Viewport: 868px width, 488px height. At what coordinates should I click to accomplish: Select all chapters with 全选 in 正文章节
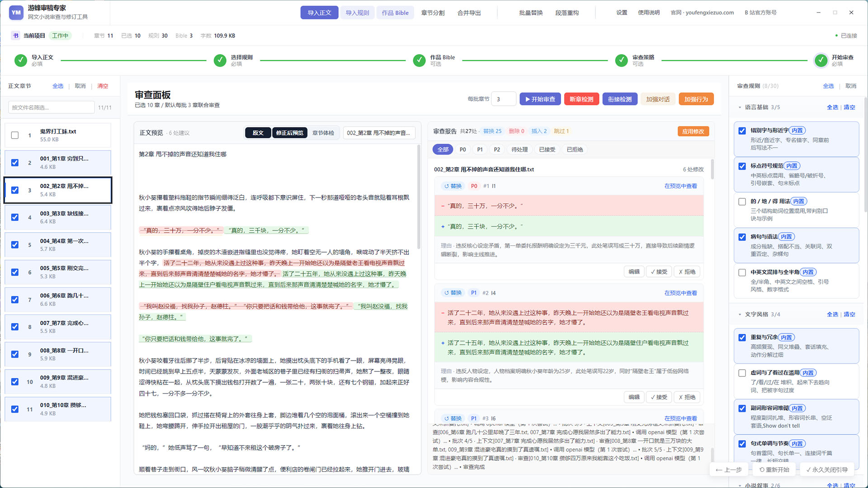(x=58, y=86)
